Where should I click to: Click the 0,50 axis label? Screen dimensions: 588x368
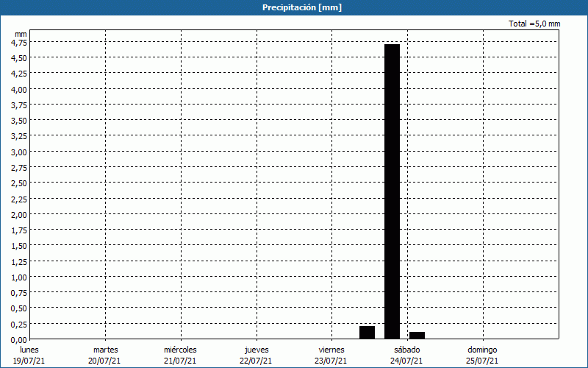tap(19, 308)
